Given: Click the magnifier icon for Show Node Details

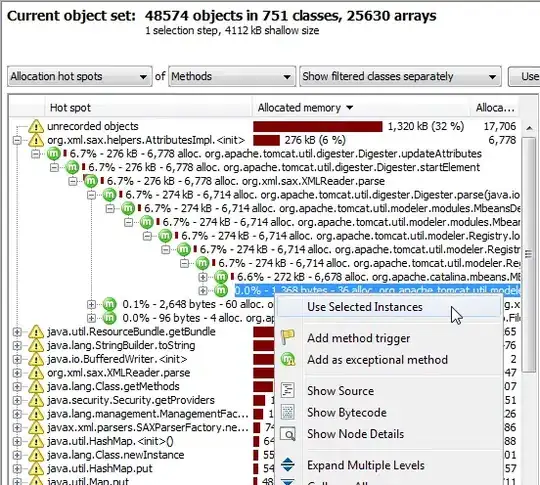Looking at the screenshot, I should pyautogui.click(x=287, y=434).
